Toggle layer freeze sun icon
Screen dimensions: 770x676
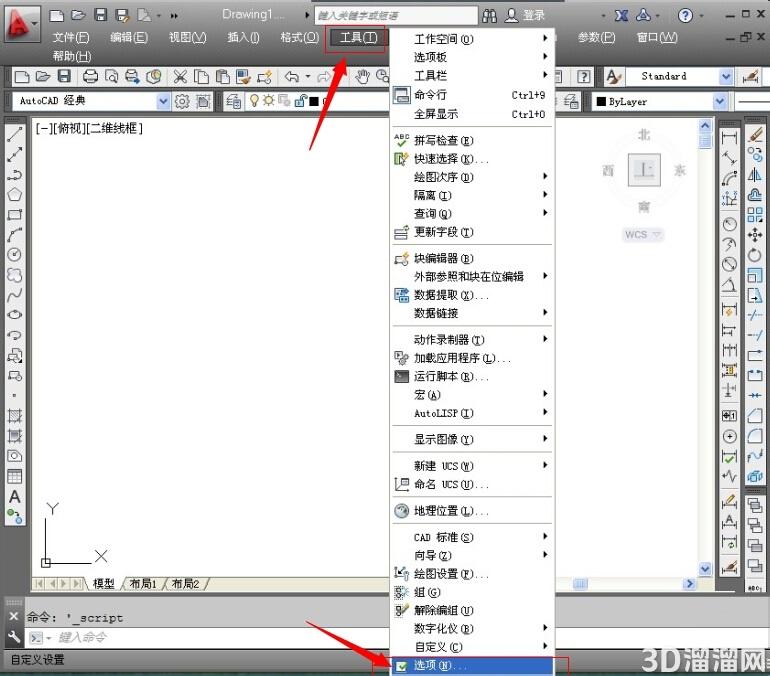coord(268,101)
